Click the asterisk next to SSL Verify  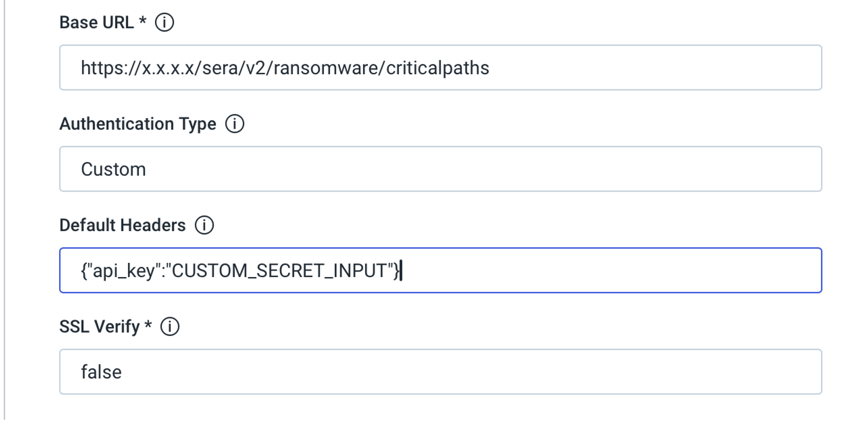[x=147, y=326]
